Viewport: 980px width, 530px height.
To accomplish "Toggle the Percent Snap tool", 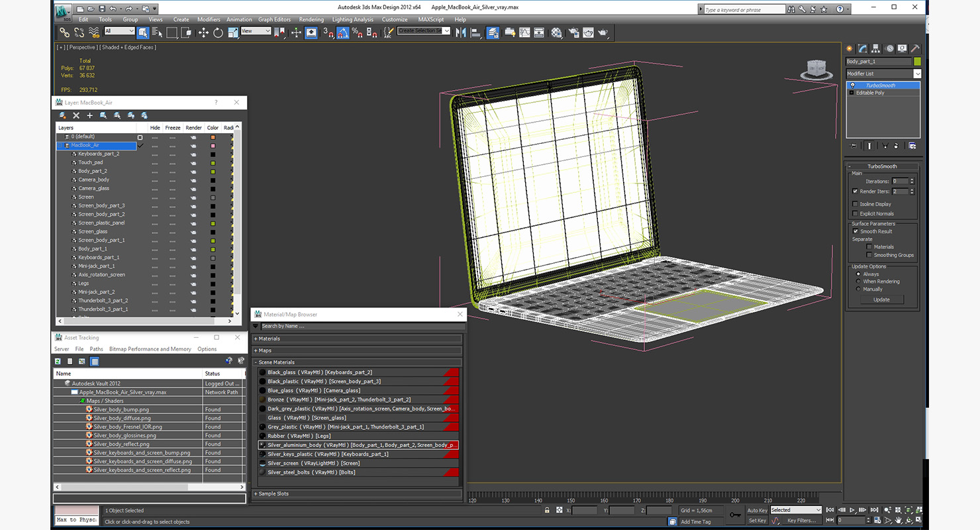I will click(x=357, y=32).
